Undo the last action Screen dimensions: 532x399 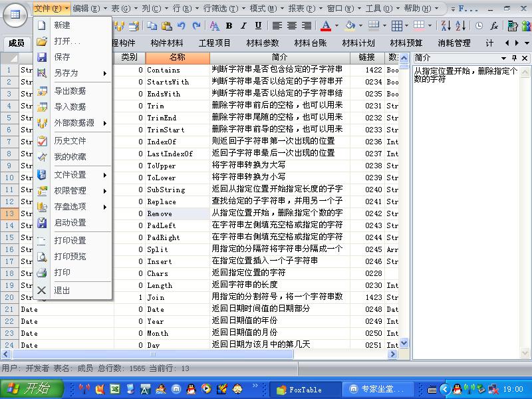[x=182, y=26]
